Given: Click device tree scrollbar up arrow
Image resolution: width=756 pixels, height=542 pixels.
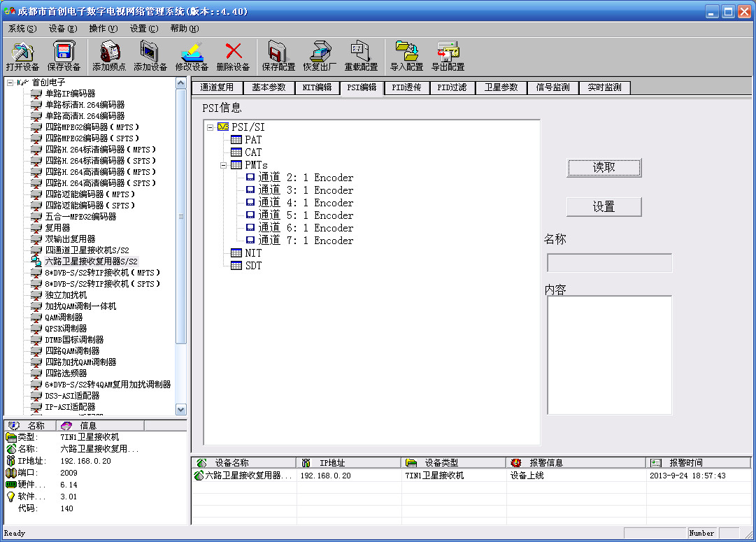Looking at the screenshot, I should (181, 83).
